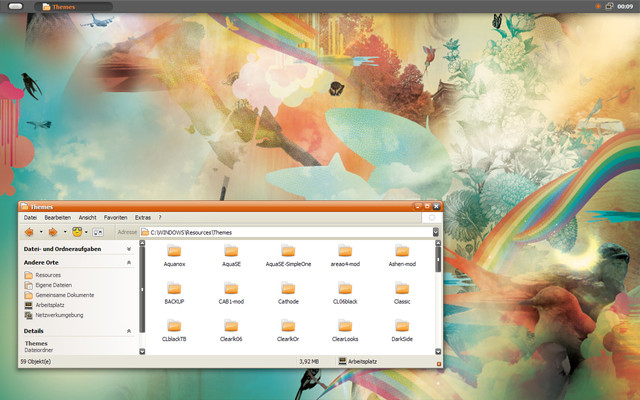Click the '3,92 MB' status bar entry
This screenshot has width=640, height=400.
(x=309, y=362)
